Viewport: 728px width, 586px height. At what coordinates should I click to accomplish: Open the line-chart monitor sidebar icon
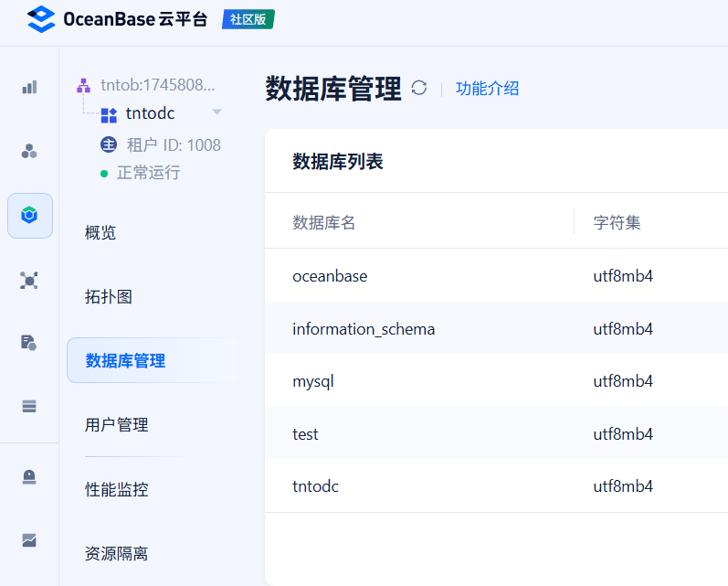(29, 540)
